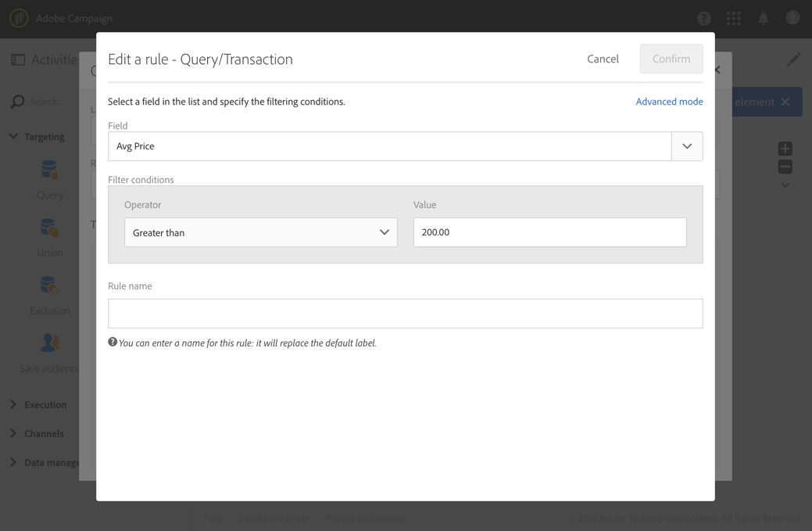Open the notifications bell icon
Image resolution: width=812 pixels, height=531 pixels.
(x=763, y=18)
